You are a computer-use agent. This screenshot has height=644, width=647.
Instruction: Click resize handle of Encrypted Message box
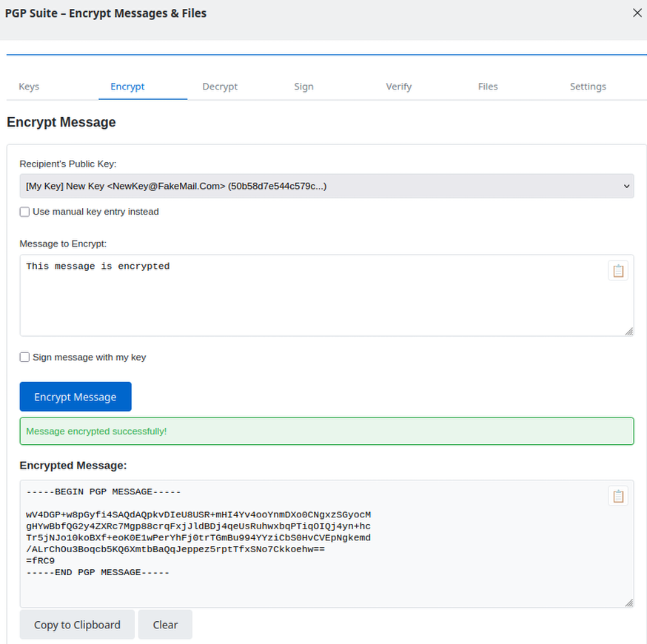pyautogui.click(x=628, y=603)
